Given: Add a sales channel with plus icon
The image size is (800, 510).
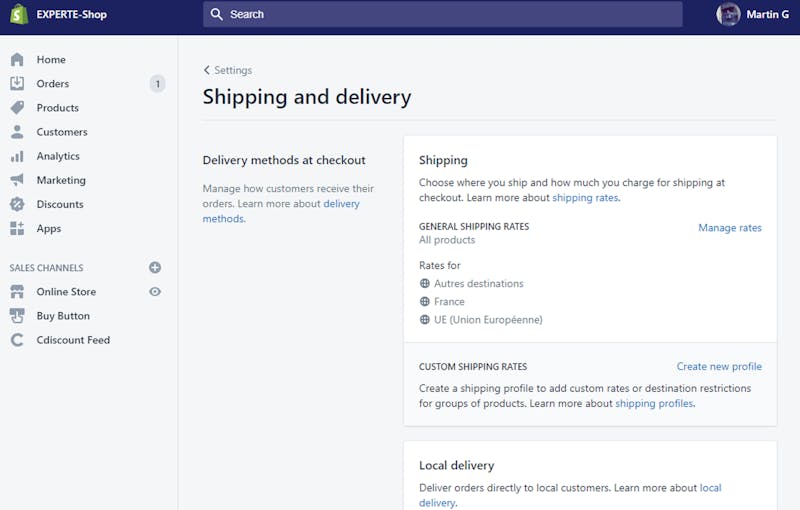Looking at the screenshot, I should [155, 268].
